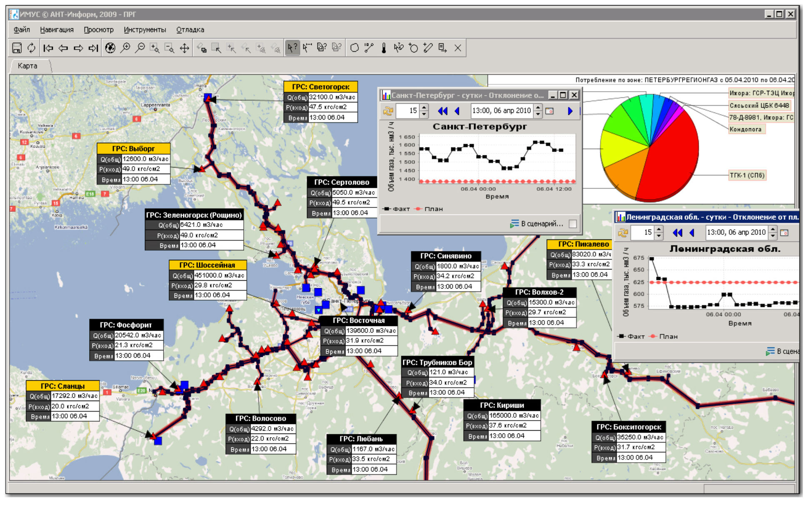Jump to first view toolbar arrow
The height and width of the screenshot is (506, 812).
coord(48,48)
